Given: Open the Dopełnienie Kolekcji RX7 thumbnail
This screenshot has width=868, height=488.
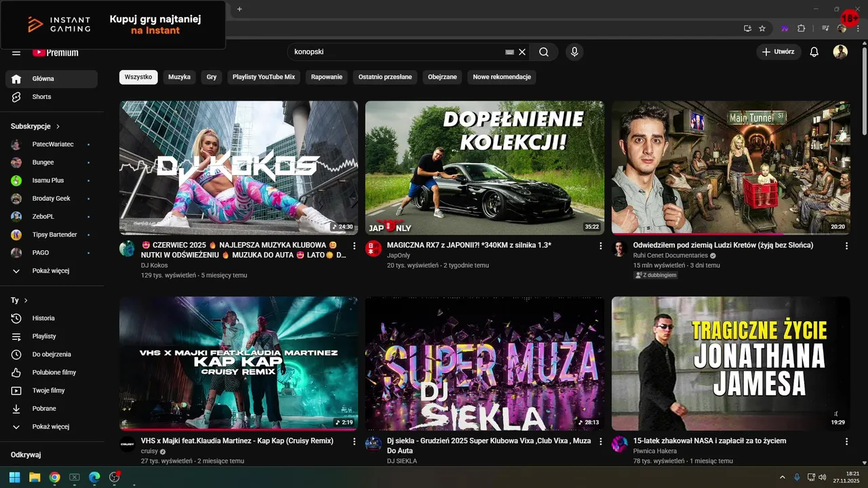Looking at the screenshot, I should point(485,167).
